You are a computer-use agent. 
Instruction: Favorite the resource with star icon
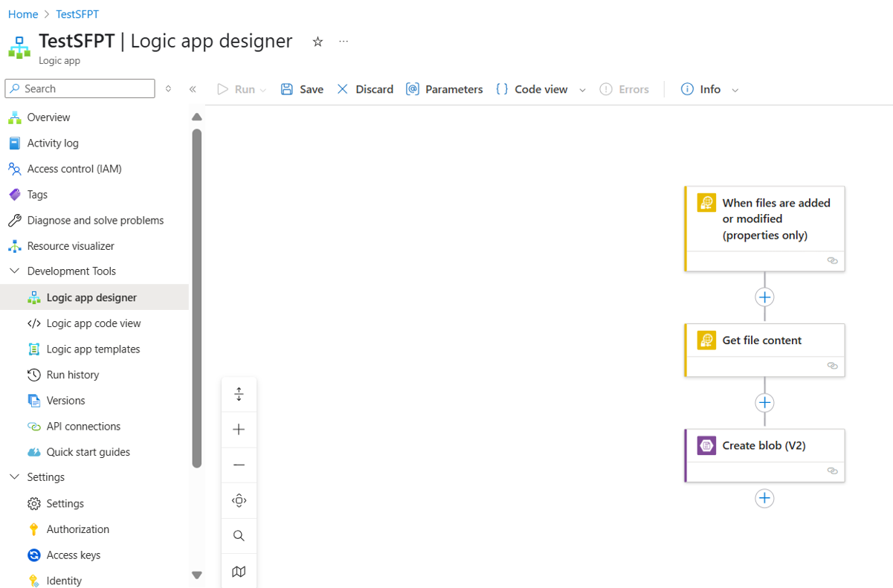tap(317, 42)
